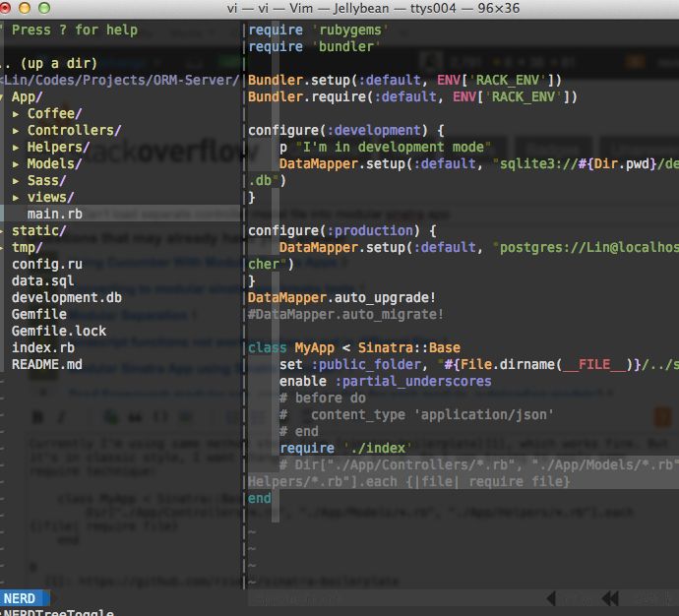Image resolution: width=679 pixels, height=616 pixels.
Task: Open index.rb in the tree
Action: click(x=43, y=347)
